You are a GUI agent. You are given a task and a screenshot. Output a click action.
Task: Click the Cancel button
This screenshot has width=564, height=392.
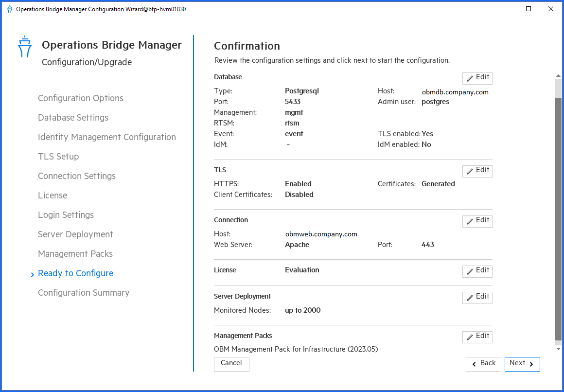pyautogui.click(x=231, y=363)
